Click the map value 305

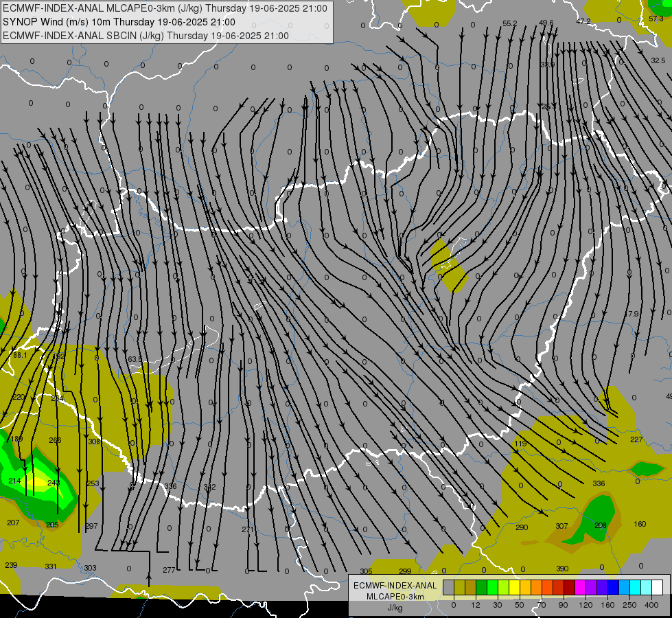[366, 571]
